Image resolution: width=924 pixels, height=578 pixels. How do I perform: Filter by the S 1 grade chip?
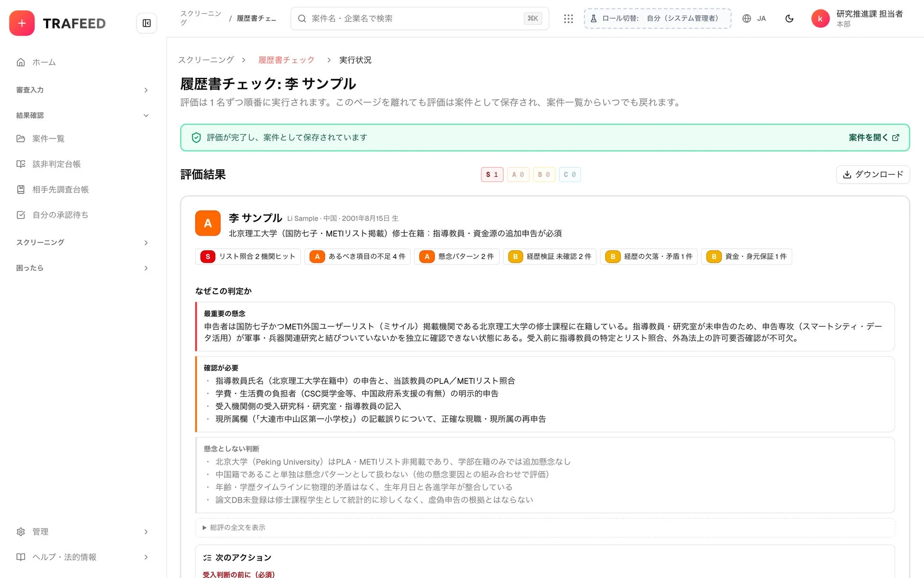pyautogui.click(x=492, y=174)
